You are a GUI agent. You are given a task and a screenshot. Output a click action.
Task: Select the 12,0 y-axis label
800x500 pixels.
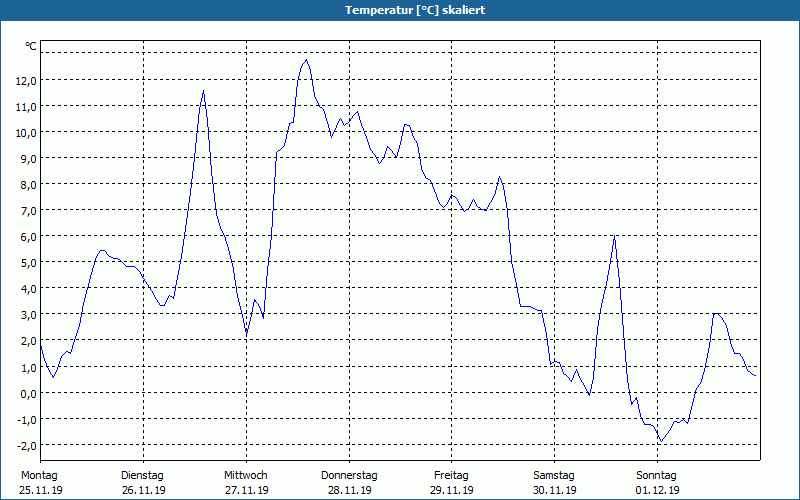(26, 81)
